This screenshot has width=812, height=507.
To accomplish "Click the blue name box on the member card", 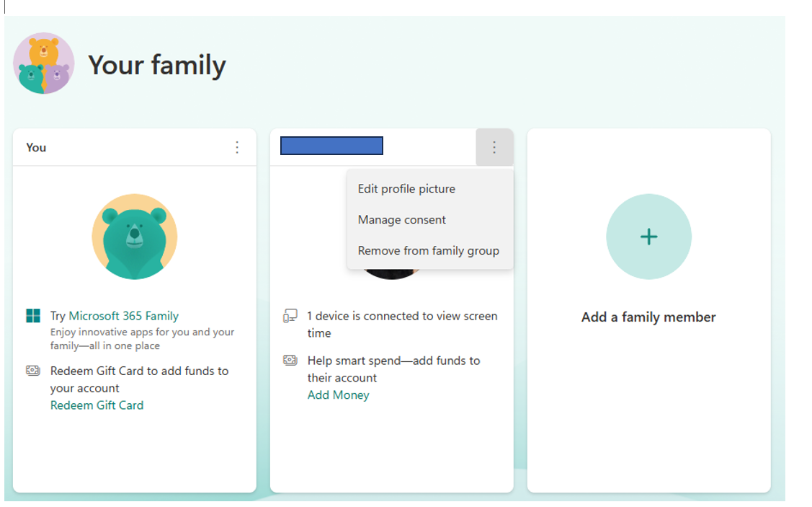I will [331, 146].
